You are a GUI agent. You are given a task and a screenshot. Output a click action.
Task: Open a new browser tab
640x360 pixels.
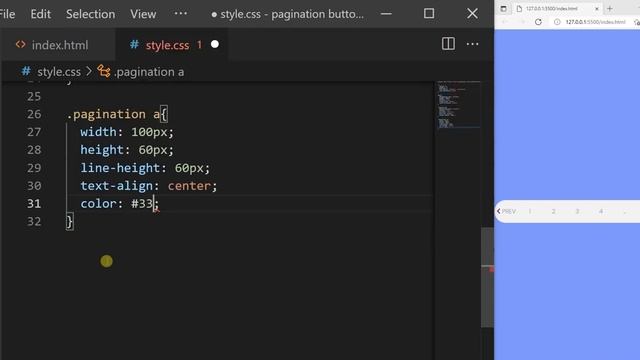[x=610, y=9]
